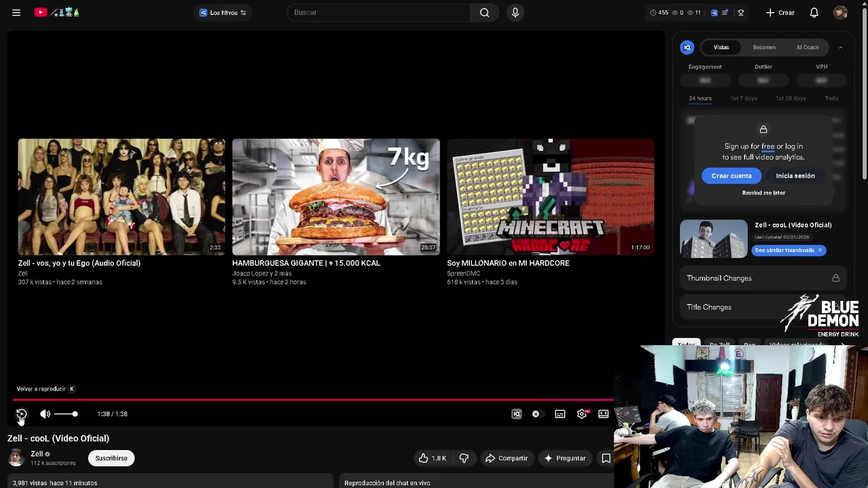
Task: Open the Zell channel avatar
Action: 16,457
